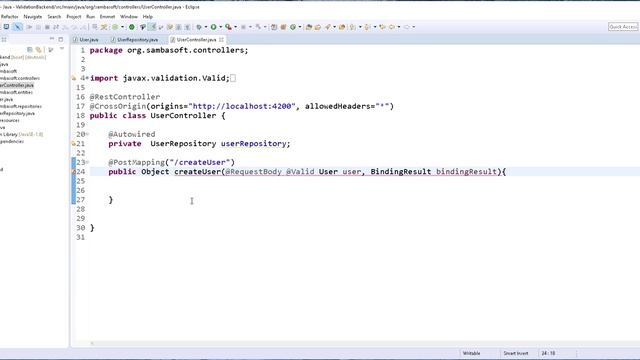Image resolution: width=640 pixels, height=360 pixels.
Task: Select the Maven Dependencies node in tree
Action: point(12,142)
